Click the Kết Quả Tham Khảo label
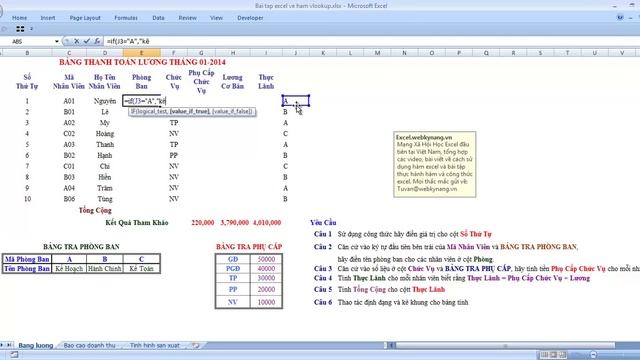640x360 pixels. click(137, 222)
